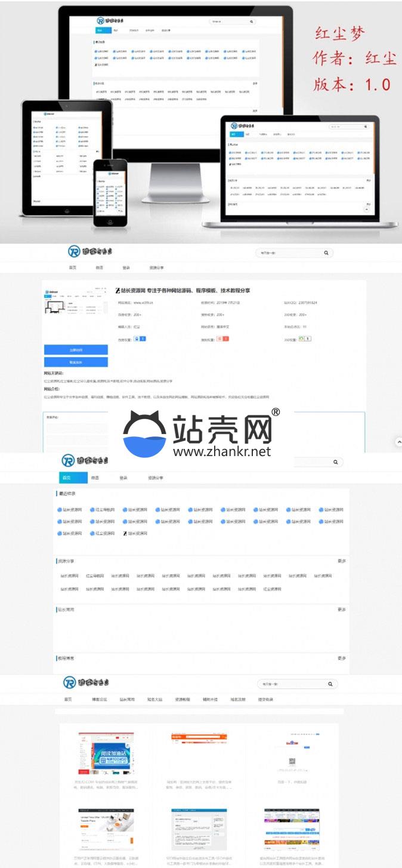Click 更多 next to the 站长常用 section header

coord(342,610)
